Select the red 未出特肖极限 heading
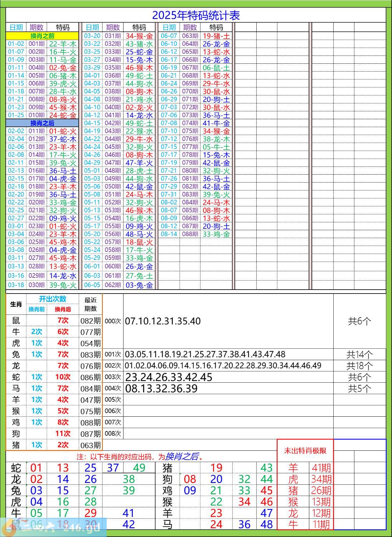392x537 pixels. click(x=305, y=451)
